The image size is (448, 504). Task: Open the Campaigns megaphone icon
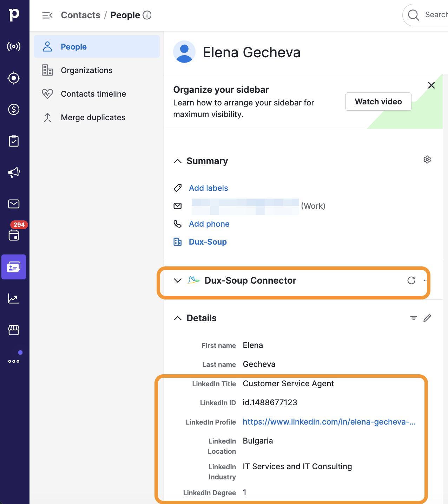tap(14, 172)
